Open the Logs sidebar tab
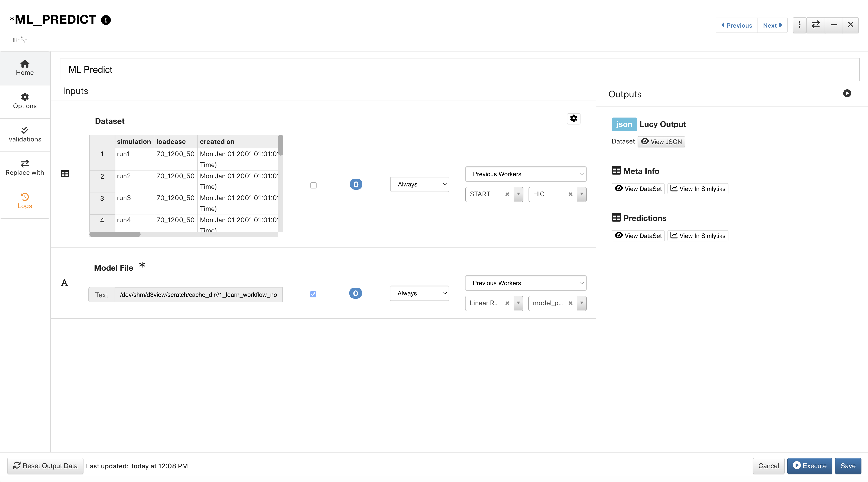Image resolution: width=868 pixels, height=482 pixels. [x=25, y=201]
